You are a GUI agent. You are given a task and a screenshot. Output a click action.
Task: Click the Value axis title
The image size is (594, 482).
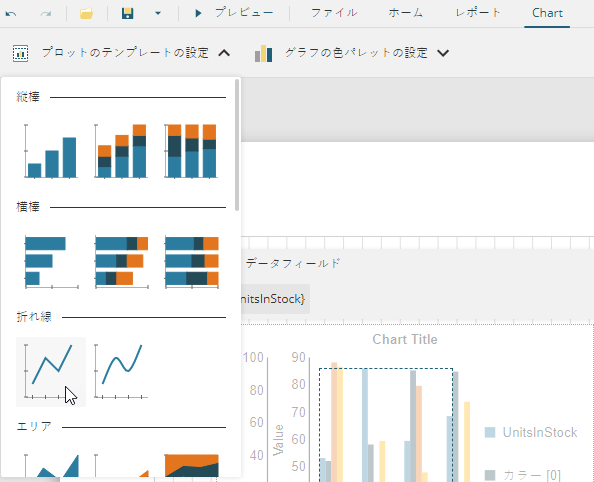click(278, 440)
